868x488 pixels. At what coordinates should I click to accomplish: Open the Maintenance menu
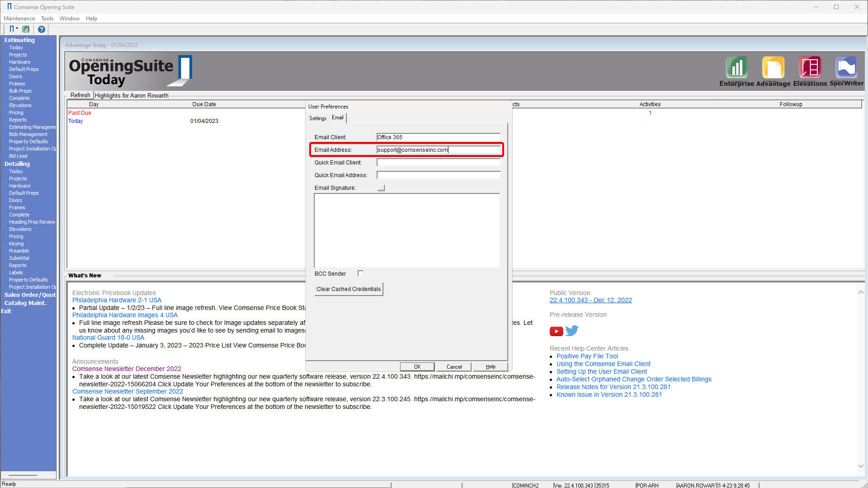[x=19, y=19]
